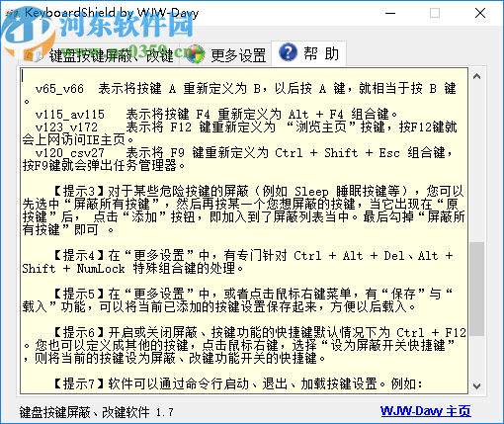Screen dimensions: 504x424
Task: Click the 【提示7】 paragraph heading
Action: (x=79, y=384)
